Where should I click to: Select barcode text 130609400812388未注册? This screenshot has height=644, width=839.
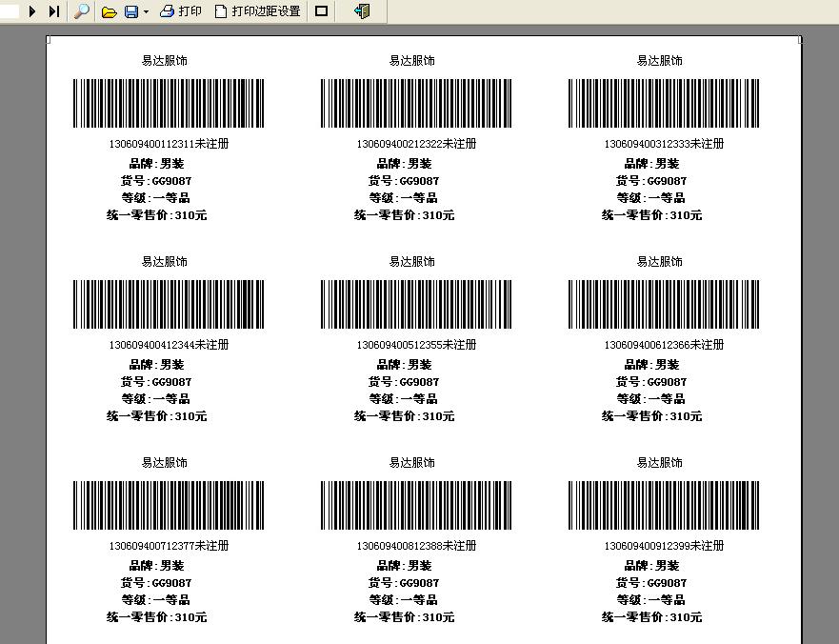pyautogui.click(x=416, y=546)
